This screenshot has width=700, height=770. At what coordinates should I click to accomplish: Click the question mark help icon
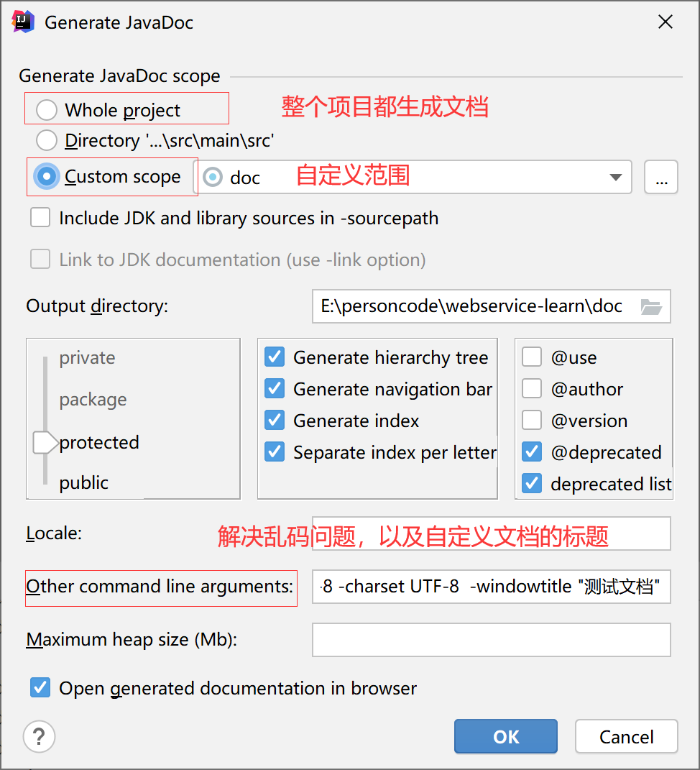click(40, 737)
